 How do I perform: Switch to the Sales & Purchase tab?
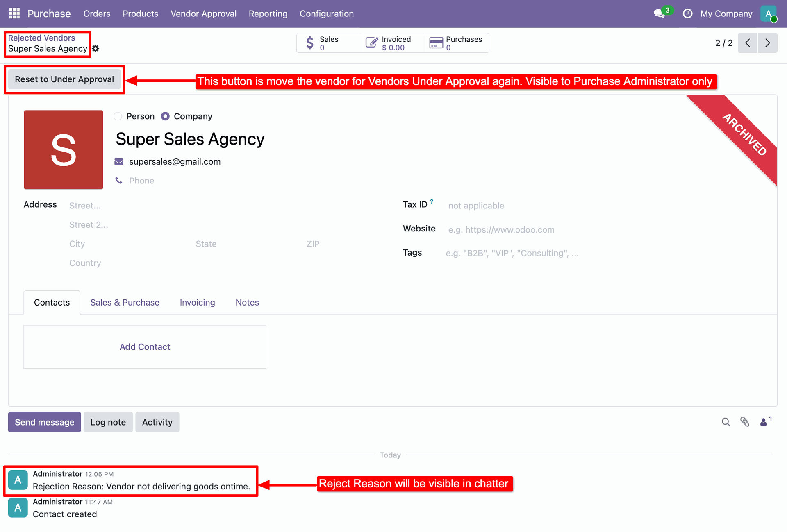[125, 302]
